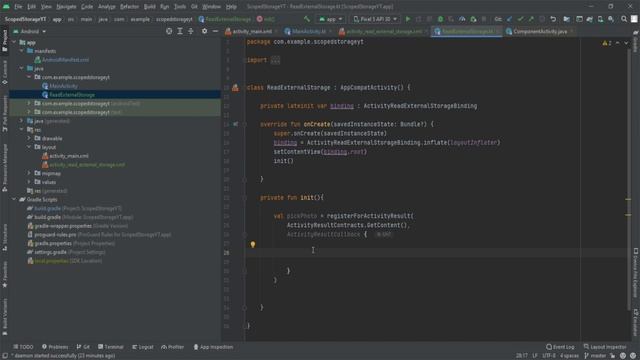Select MainActivity in the project tree
This screenshot has width=640, height=360.
click(63, 86)
